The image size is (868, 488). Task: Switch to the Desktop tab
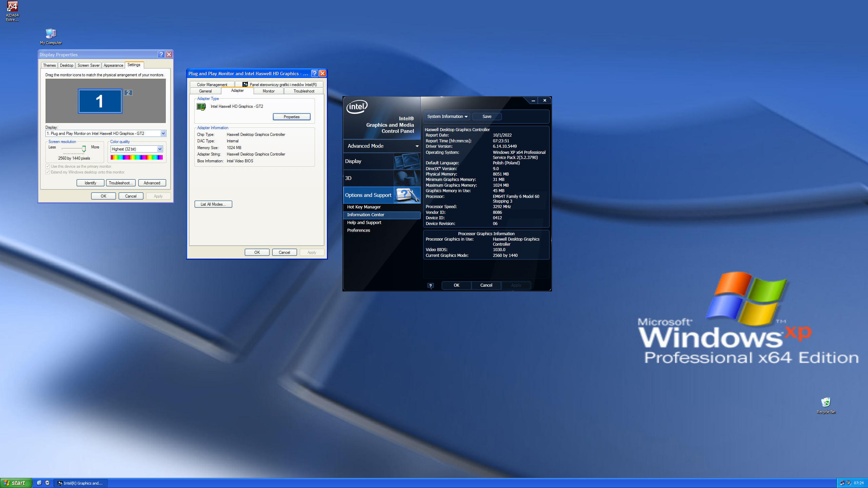click(x=66, y=65)
